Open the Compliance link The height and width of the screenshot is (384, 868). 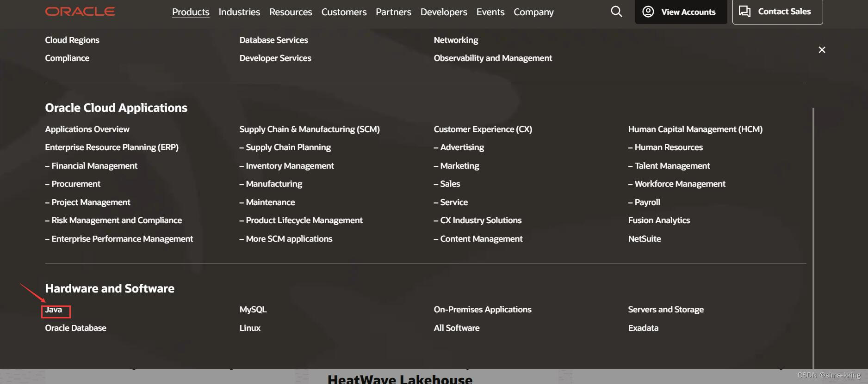click(67, 58)
